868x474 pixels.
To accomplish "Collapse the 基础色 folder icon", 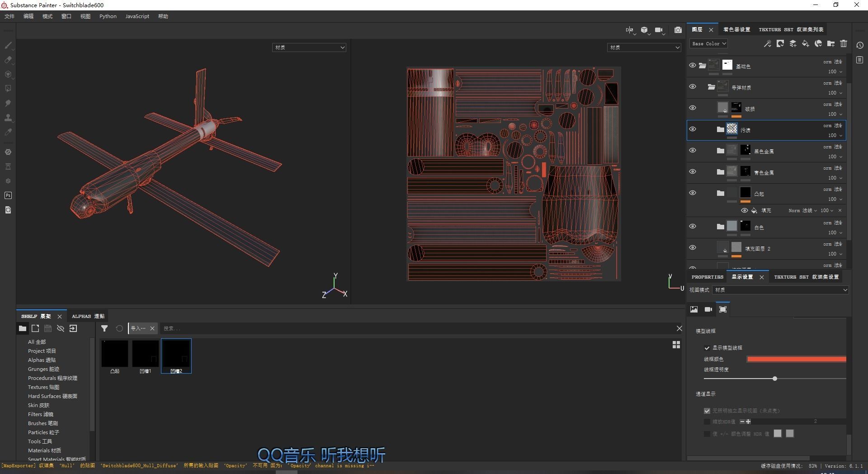I will click(x=702, y=66).
